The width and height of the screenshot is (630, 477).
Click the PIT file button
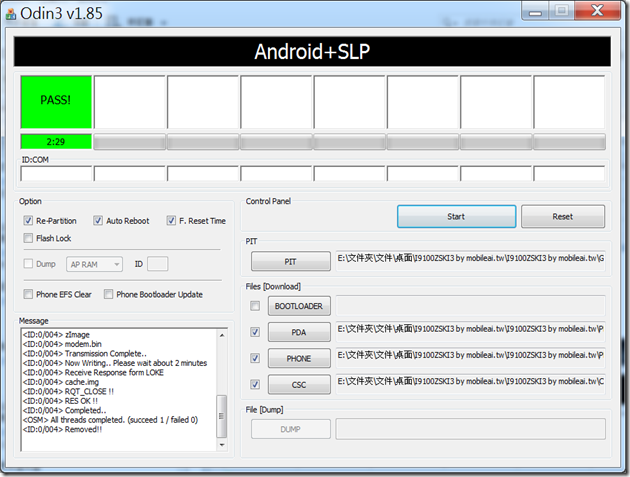[291, 262]
